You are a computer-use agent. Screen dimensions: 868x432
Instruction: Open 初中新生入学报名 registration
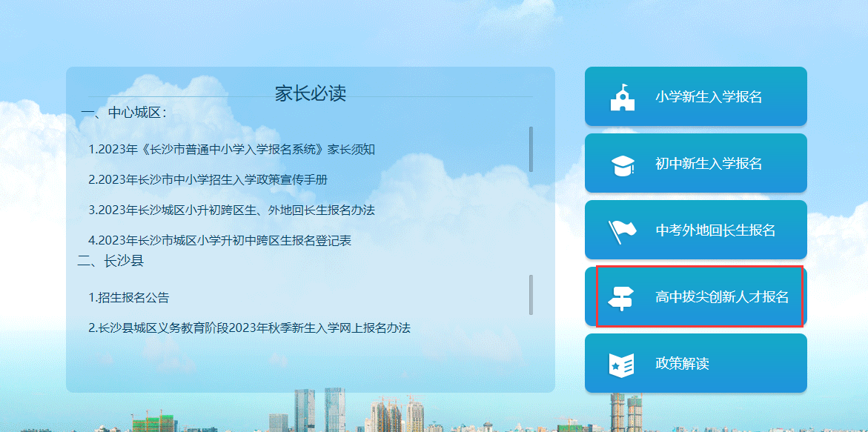click(709, 164)
